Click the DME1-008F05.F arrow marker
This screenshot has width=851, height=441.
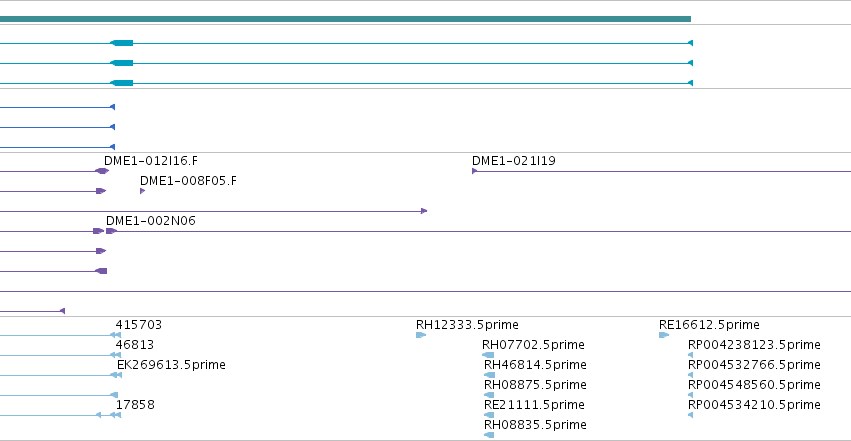142,191
